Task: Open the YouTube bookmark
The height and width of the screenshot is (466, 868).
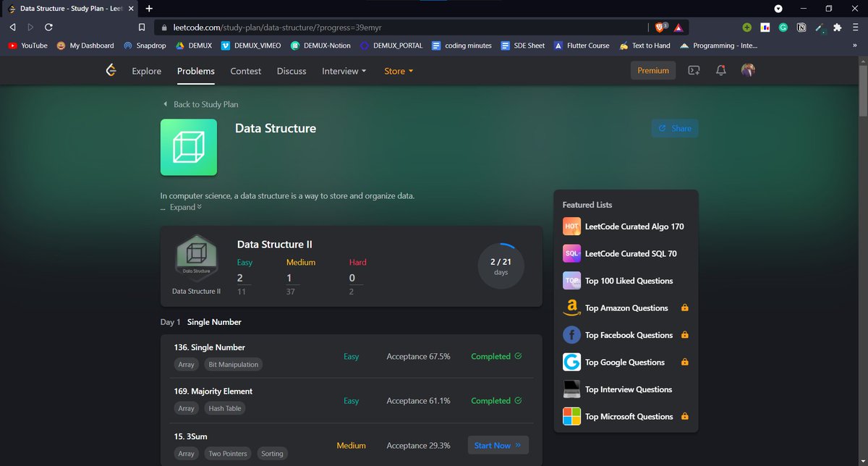Action: pos(27,45)
